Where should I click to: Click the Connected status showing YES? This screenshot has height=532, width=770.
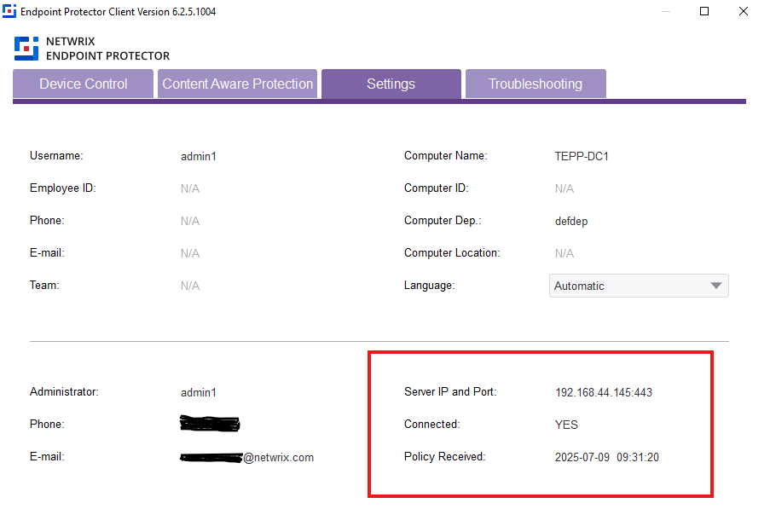[x=569, y=425]
